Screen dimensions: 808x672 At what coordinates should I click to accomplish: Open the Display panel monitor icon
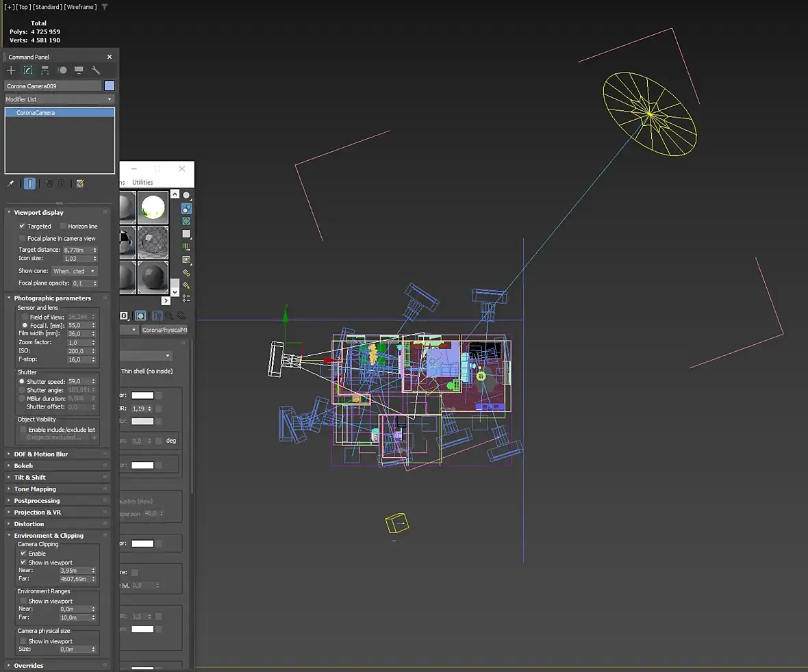coord(79,70)
